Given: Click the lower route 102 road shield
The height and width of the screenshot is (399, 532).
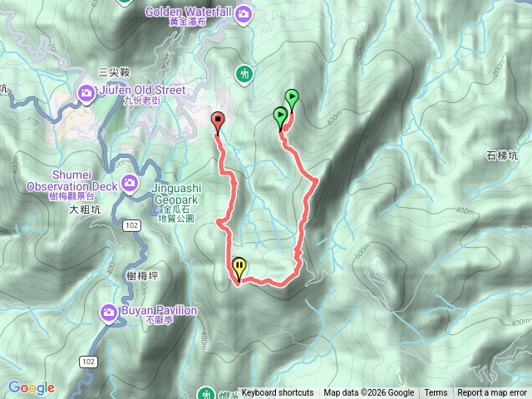Looking at the screenshot, I should 89,362.
